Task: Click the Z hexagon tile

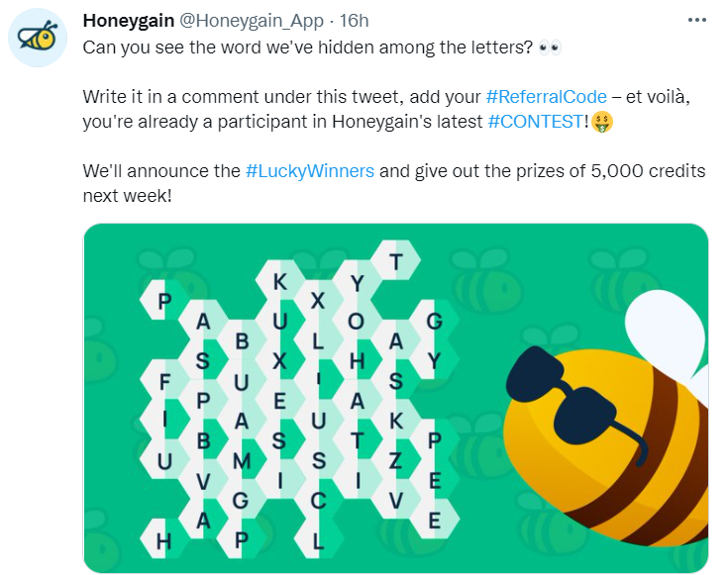Action: pyautogui.click(x=395, y=460)
